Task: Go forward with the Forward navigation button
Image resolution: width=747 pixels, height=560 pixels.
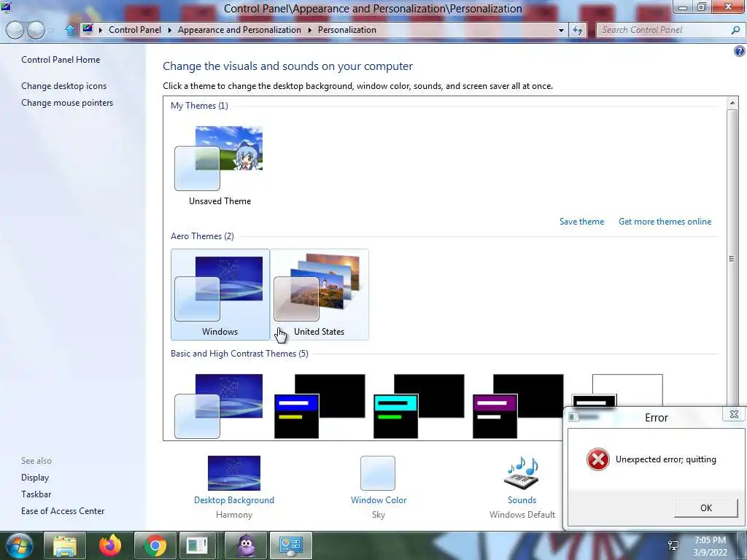Action: pos(36,30)
